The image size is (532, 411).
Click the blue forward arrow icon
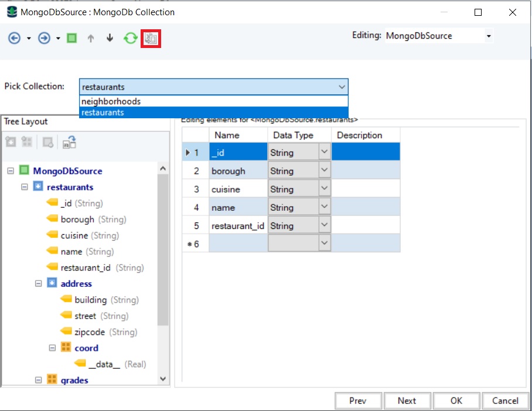coord(44,38)
